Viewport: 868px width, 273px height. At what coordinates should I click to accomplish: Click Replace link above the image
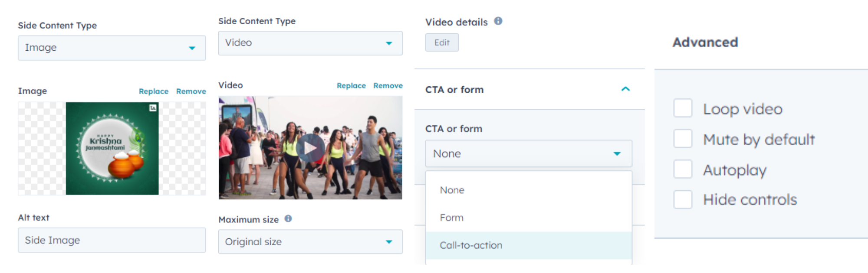154,91
